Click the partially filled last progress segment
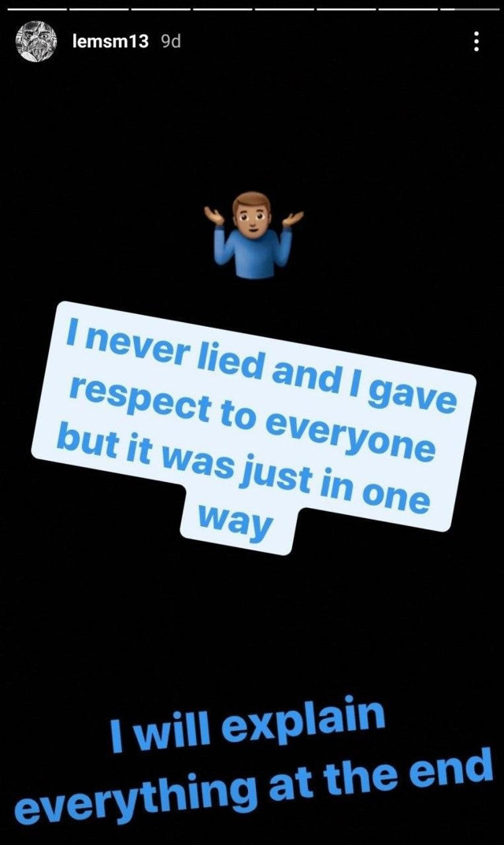 (x=469, y=9)
